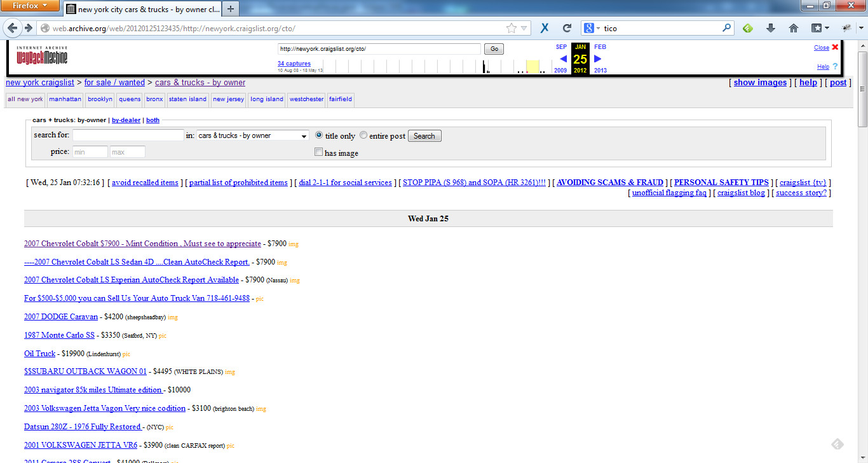Click the address bar URL
The image size is (868, 463).
coord(173,29)
